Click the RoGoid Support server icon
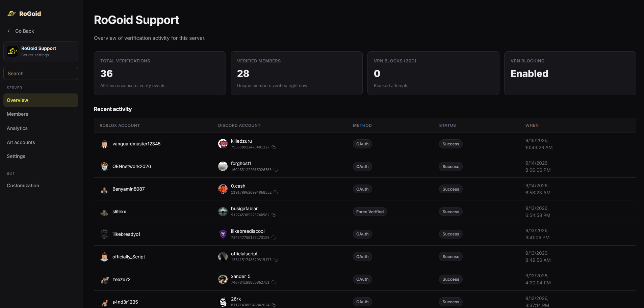The height and width of the screenshot is (308, 644). (12, 51)
